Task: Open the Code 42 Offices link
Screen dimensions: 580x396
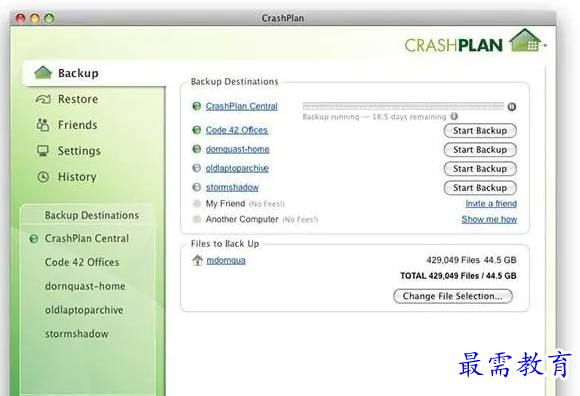Action: 237,130
